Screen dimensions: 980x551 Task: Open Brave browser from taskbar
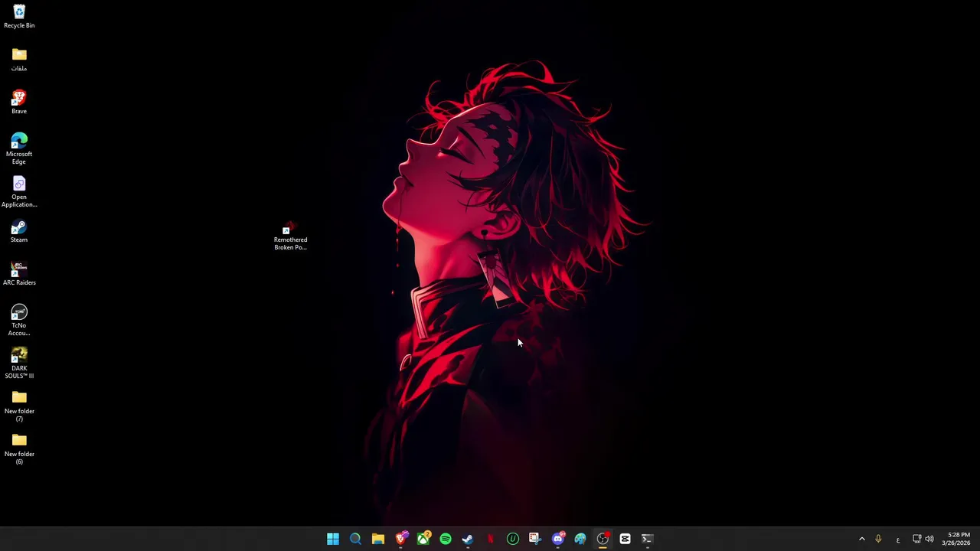click(x=400, y=539)
